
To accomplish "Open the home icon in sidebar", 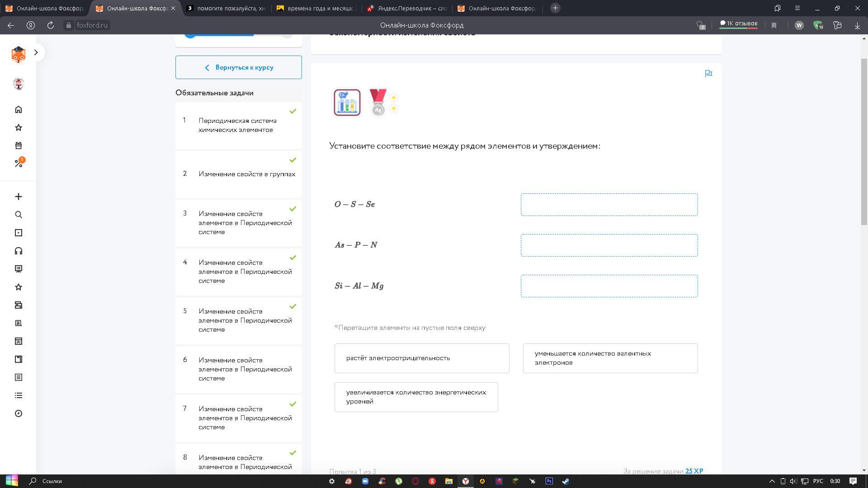I will coord(19,110).
